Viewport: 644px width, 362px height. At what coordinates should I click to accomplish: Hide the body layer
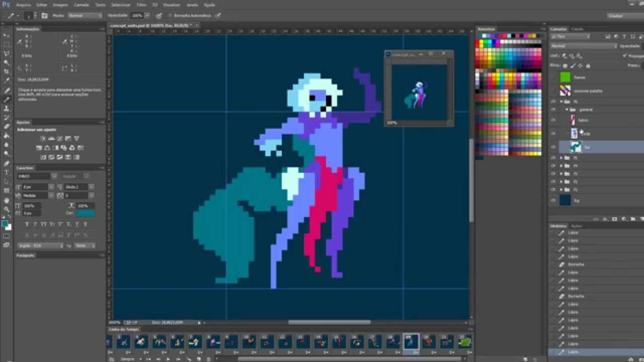(553, 133)
